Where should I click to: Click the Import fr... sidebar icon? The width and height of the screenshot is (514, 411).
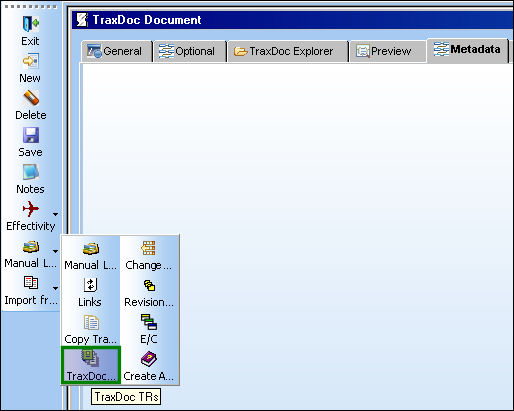(31, 283)
